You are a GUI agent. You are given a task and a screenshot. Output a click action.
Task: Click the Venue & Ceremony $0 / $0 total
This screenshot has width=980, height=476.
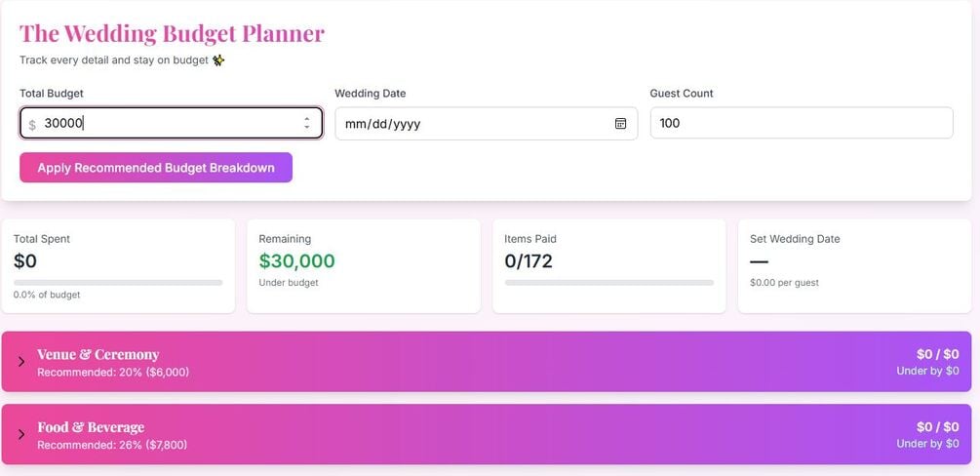click(937, 354)
